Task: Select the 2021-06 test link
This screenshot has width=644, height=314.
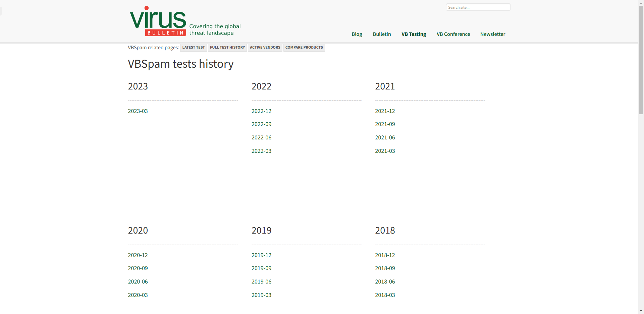Action: click(385, 137)
